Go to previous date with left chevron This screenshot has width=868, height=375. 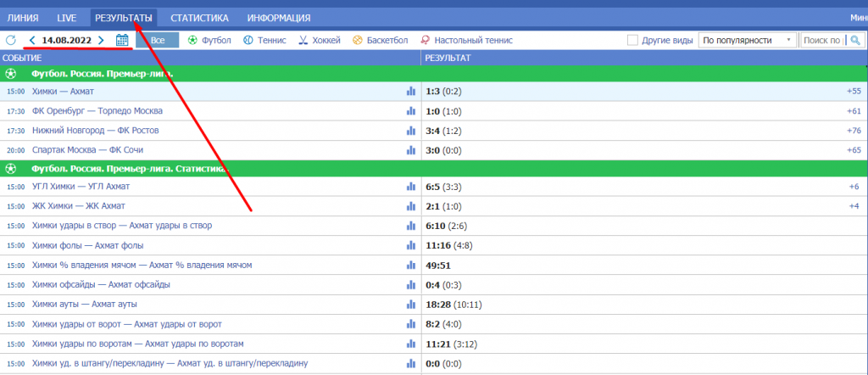tap(32, 40)
